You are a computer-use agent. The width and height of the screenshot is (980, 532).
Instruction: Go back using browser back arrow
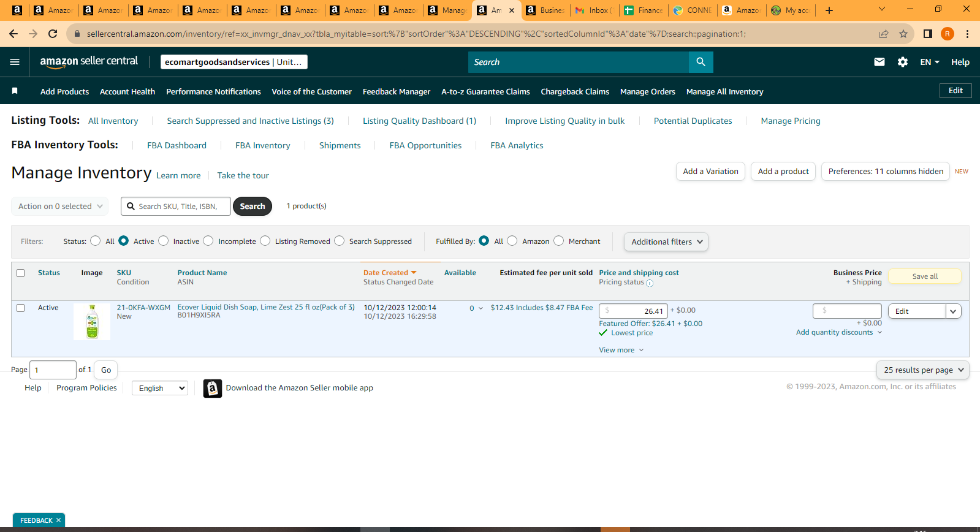click(13, 34)
